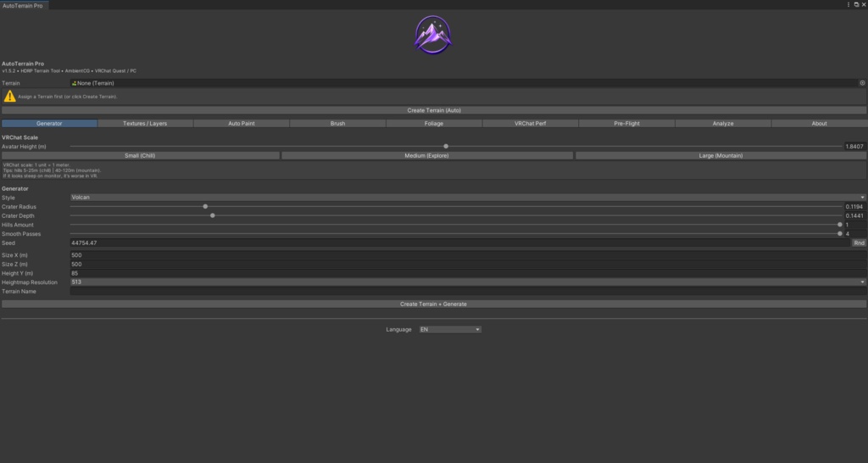The height and width of the screenshot is (463, 868).
Task: Click the Crater Radius slider handle
Action: pyautogui.click(x=205, y=207)
